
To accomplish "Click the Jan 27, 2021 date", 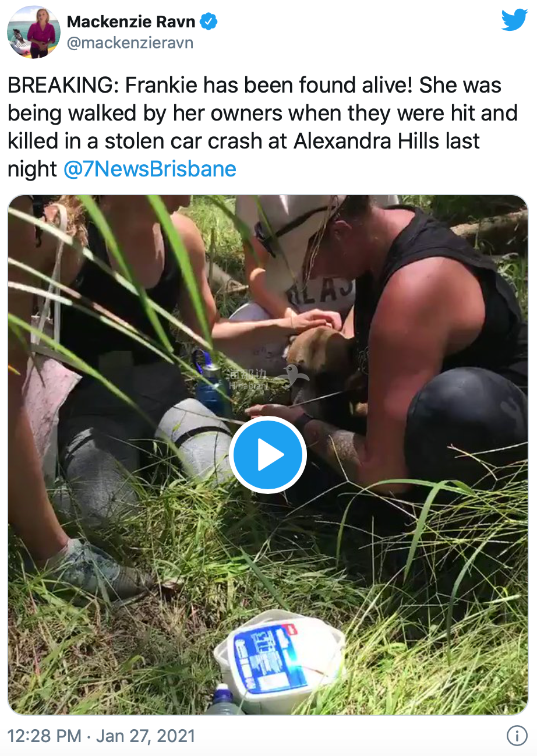I will pyautogui.click(x=145, y=736).
